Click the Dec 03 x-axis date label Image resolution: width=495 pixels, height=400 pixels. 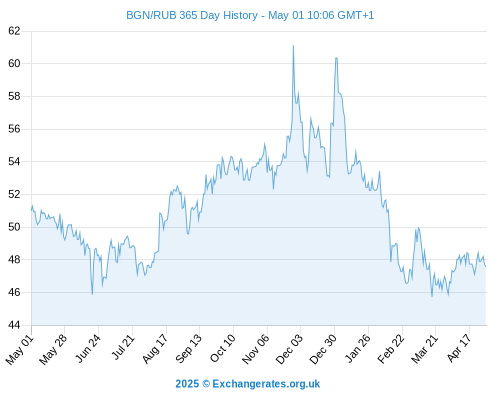[x=289, y=349]
